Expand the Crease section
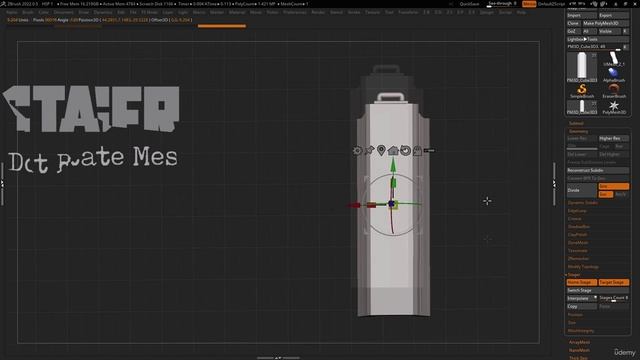This screenshot has width=640, height=360. pos(574,219)
